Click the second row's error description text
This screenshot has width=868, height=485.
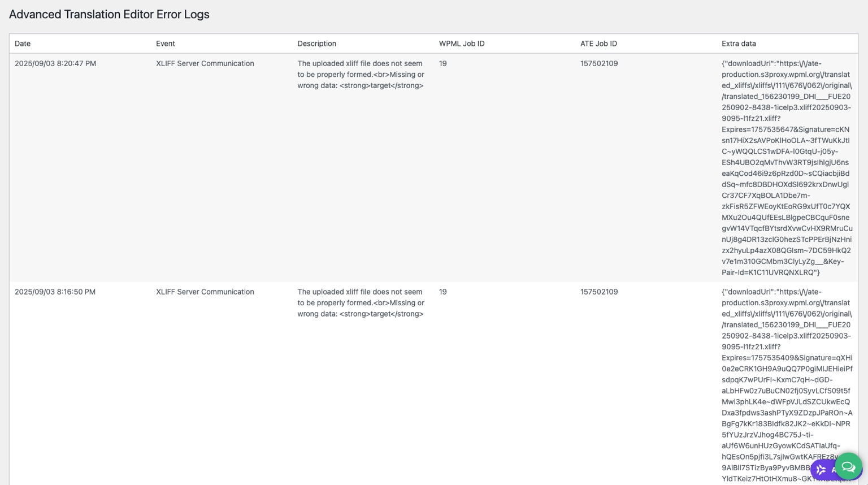[x=361, y=303]
